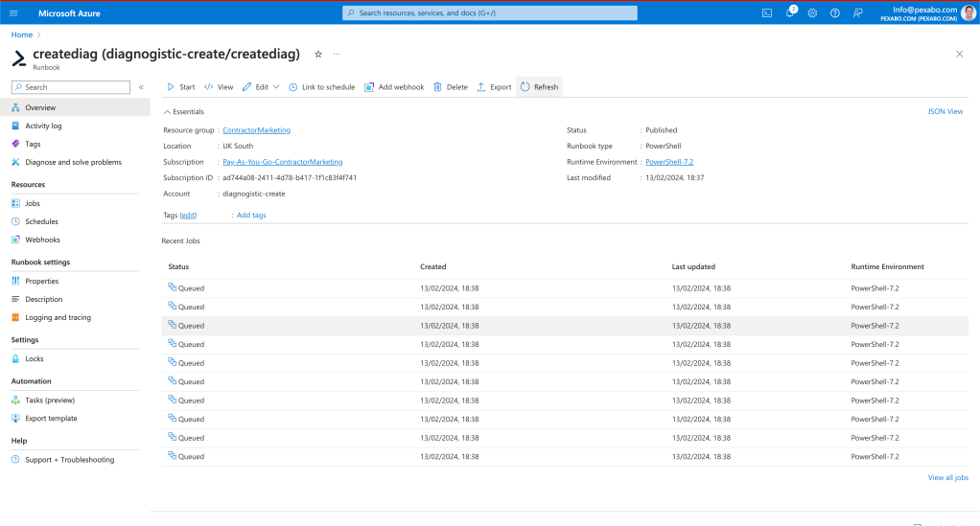Click the left menu Search field
This screenshot has height=526, width=980.
[x=71, y=87]
